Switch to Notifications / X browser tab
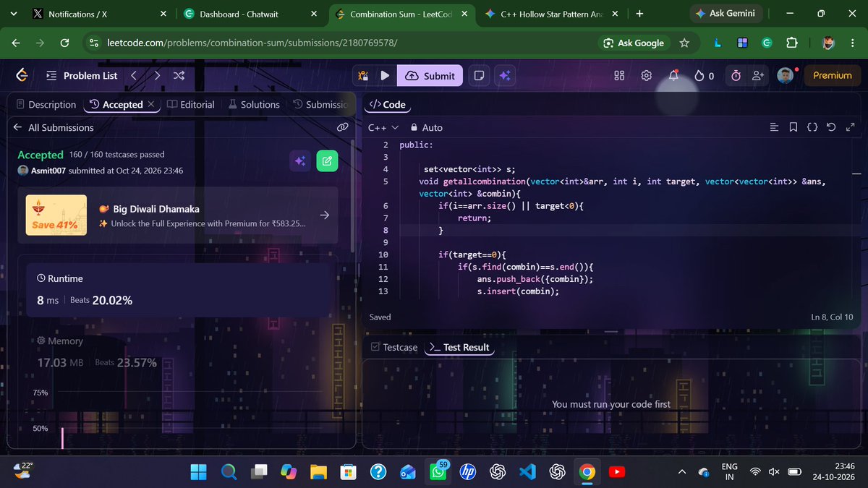 99,14
